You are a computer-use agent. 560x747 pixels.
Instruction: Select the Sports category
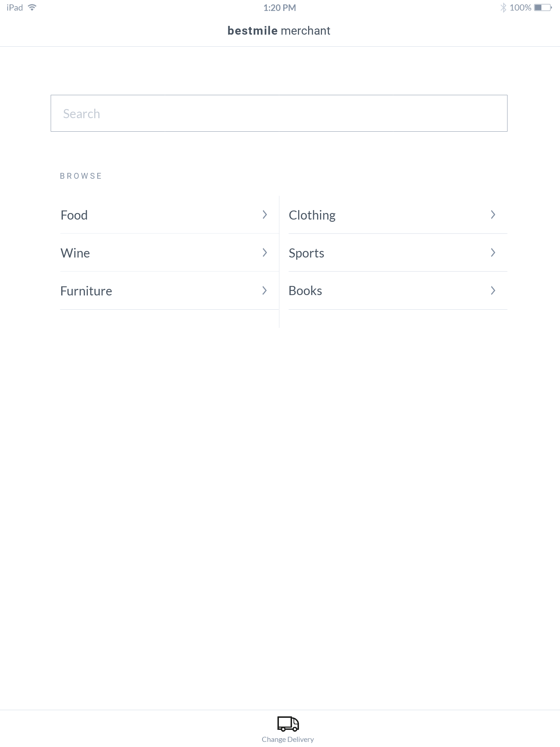click(x=306, y=253)
